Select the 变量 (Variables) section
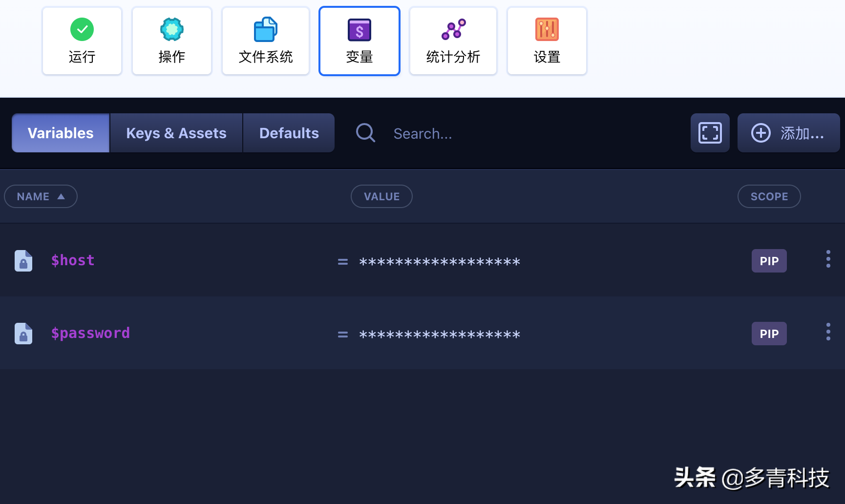Viewport: 845px width, 504px height. 359,41
